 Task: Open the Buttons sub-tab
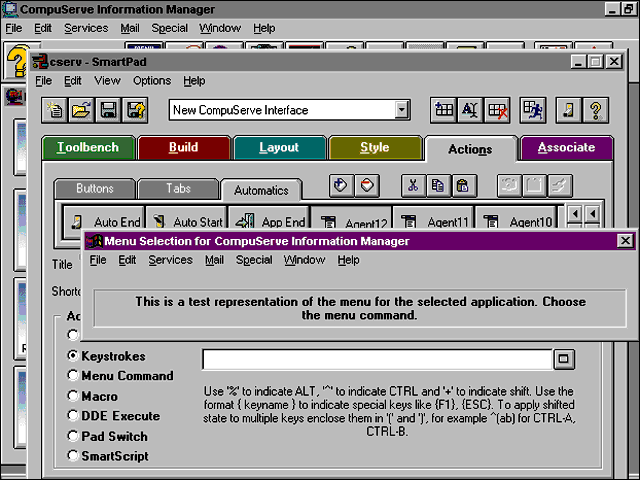95,189
